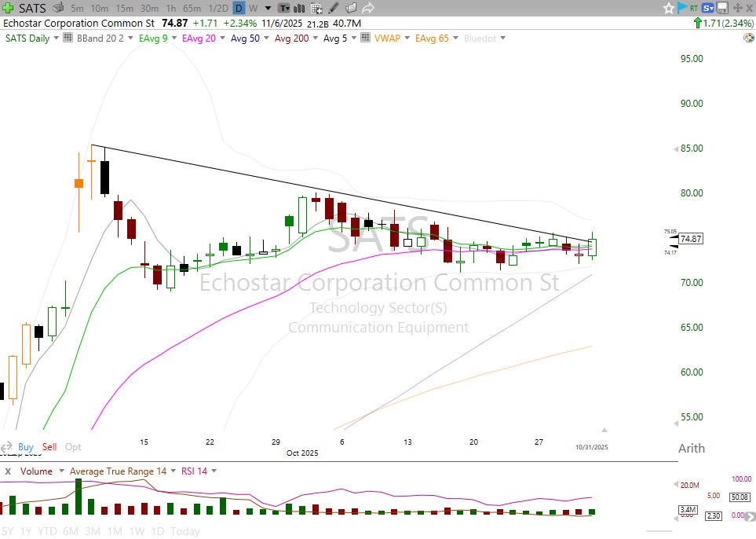The height and width of the screenshot is (539, 756).
Task: Zoom chart to 1D range
Action: point(158,531)
